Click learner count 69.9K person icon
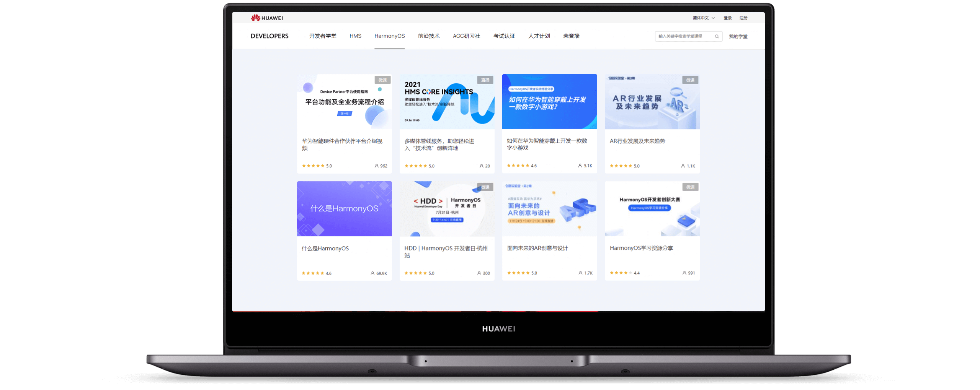980x390 pixels. click(372, 273)
